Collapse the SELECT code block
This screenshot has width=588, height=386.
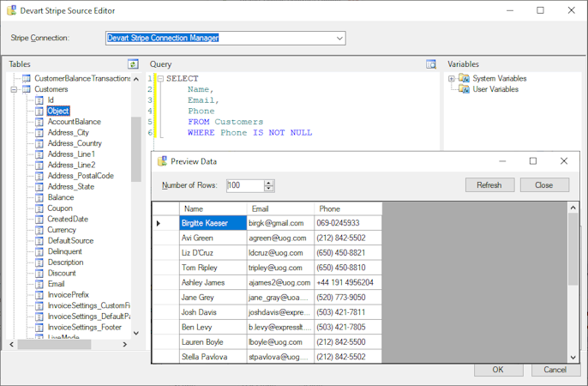pyautogui.click(x=159, y=78)
